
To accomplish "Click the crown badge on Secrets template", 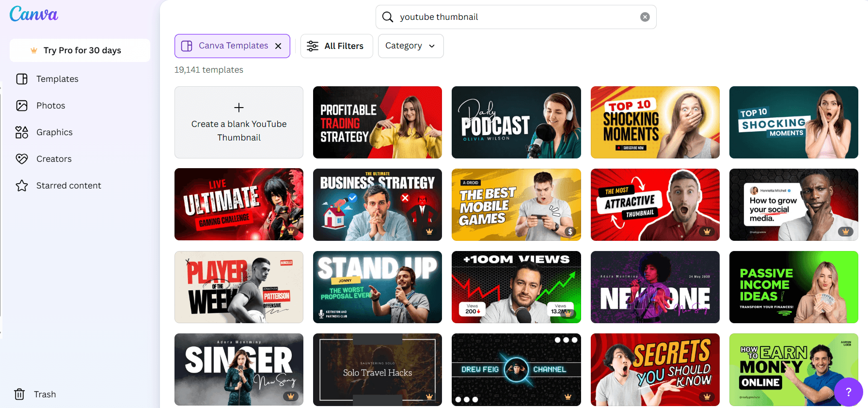I will [x=707, y=396].
